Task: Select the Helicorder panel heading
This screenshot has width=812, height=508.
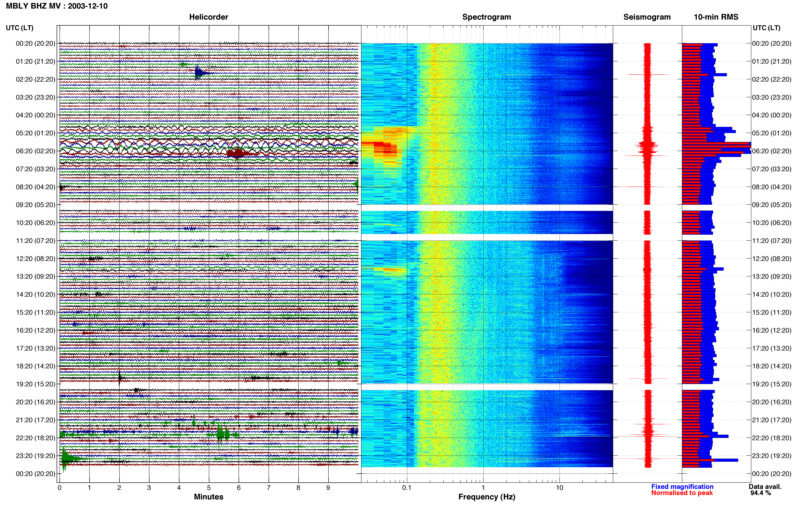Action: 209,17
